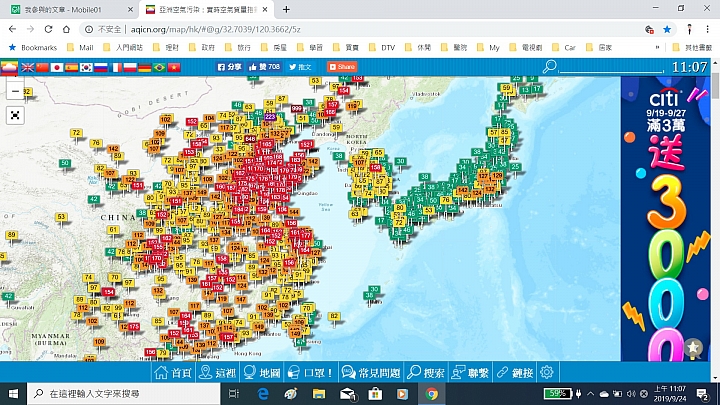This screenshot has height=405, width=720.
Task: Switch language using the Russia flag
Action: [x=101, y=68]
